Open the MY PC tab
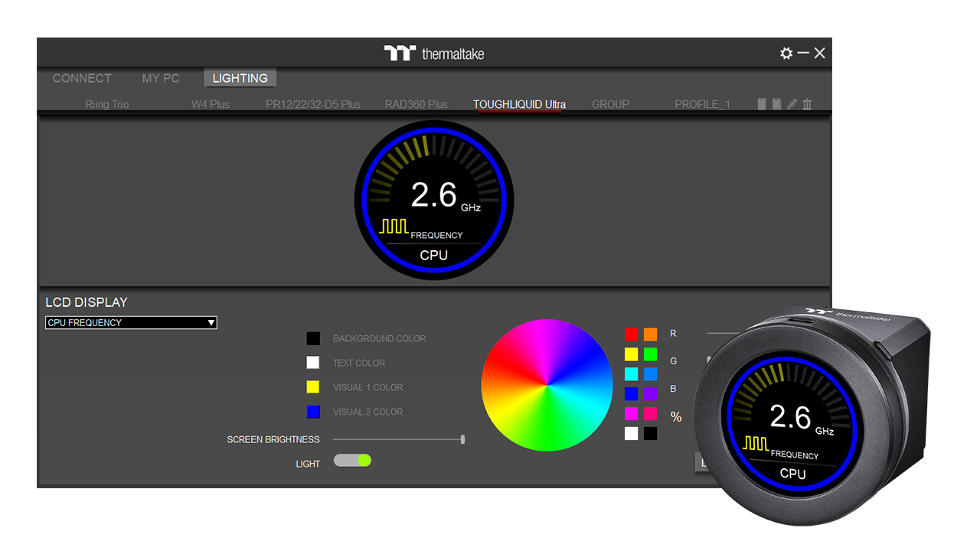This screenshot has height=551, width=980. coord(161,78)
